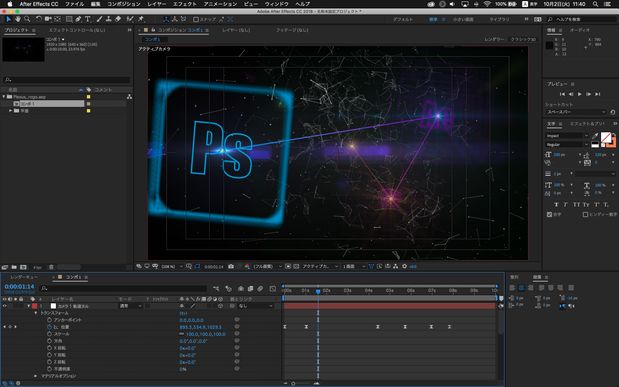Screen dimensions: 619x387
Task: Select the ライブラリ workspace
Action: click(x=499, y=19)
